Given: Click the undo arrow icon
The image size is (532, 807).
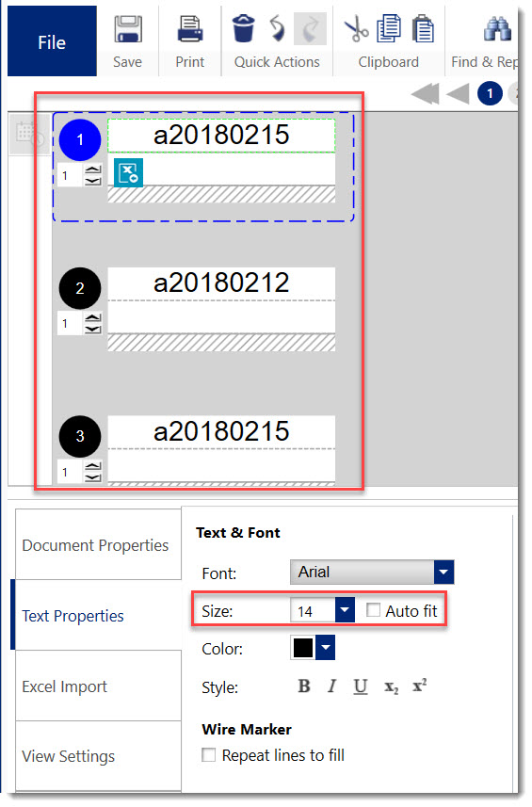Looking at the screenshot, I should click(x=278, y=29).
